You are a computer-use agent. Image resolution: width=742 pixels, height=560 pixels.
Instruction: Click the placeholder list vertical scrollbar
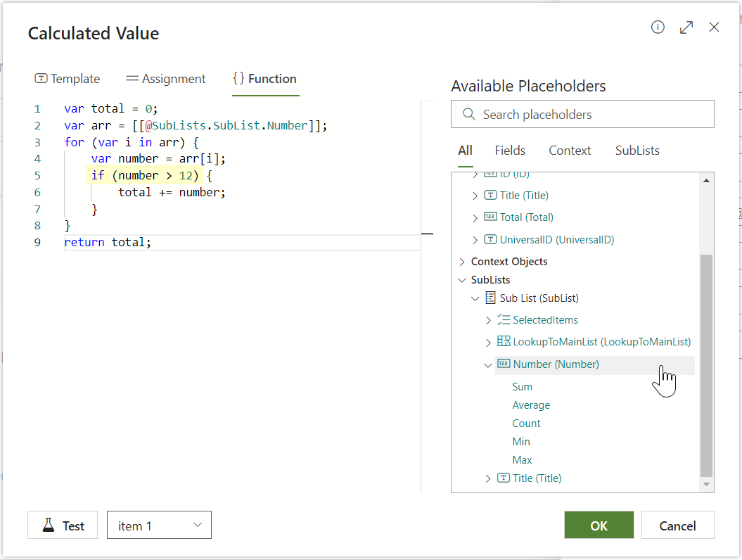coord(707,364)
